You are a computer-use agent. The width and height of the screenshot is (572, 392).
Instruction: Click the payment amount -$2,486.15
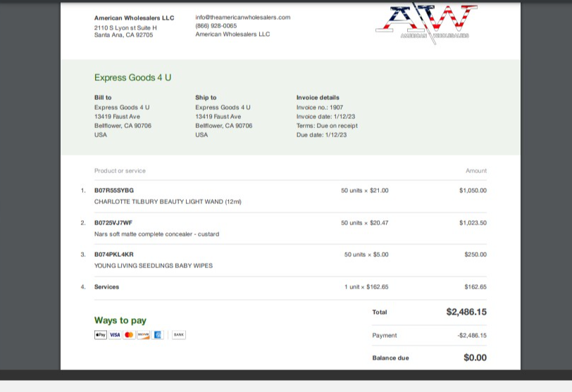click(472, 336)
